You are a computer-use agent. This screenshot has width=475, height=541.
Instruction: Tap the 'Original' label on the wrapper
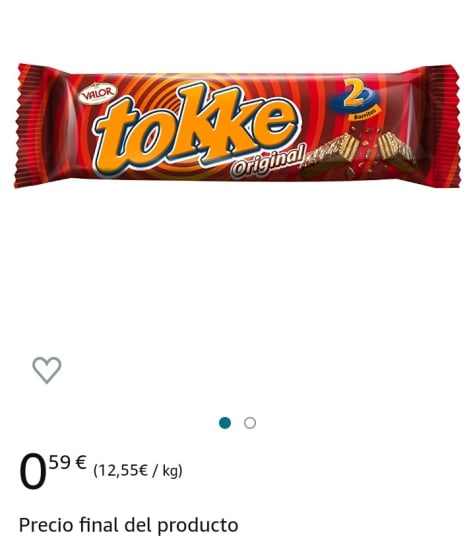coord(268,160)
